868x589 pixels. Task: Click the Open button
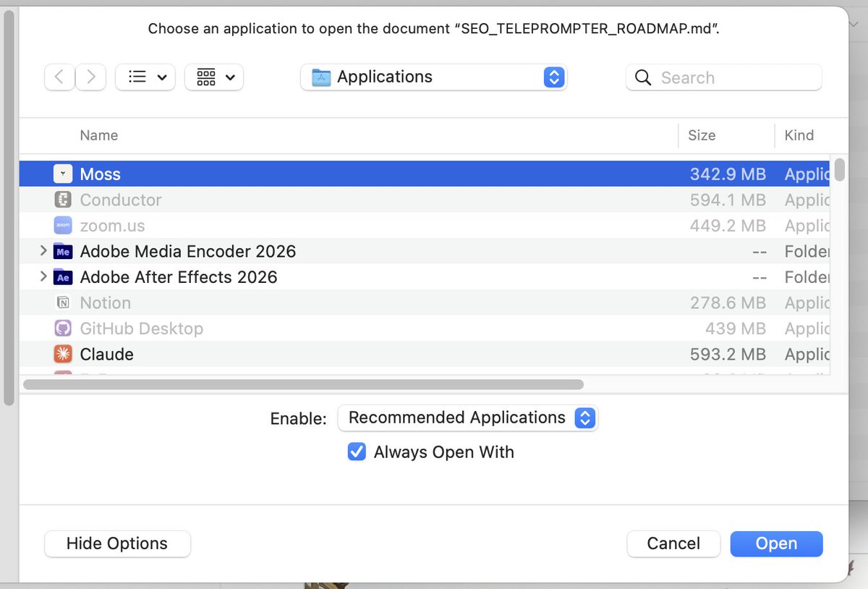(776, 543)
